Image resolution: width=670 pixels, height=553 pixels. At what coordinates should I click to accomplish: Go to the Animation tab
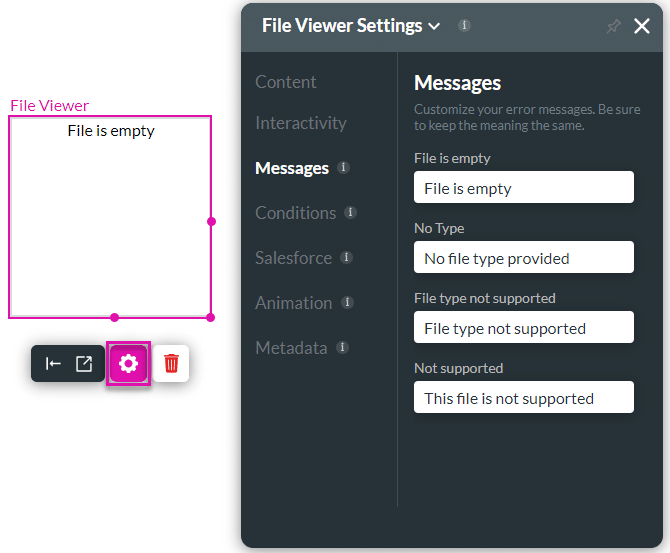pyautogui.click(x=293, y=303)
